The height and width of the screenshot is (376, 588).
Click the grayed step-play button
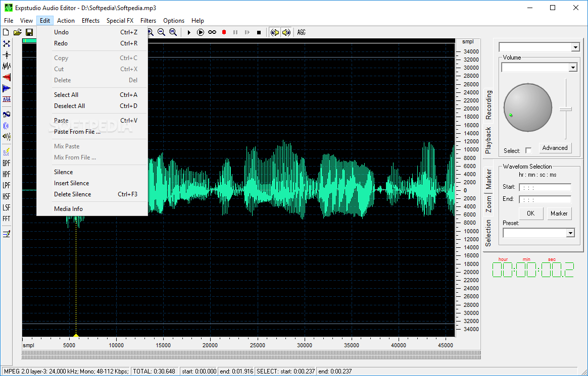pos(247,33)
